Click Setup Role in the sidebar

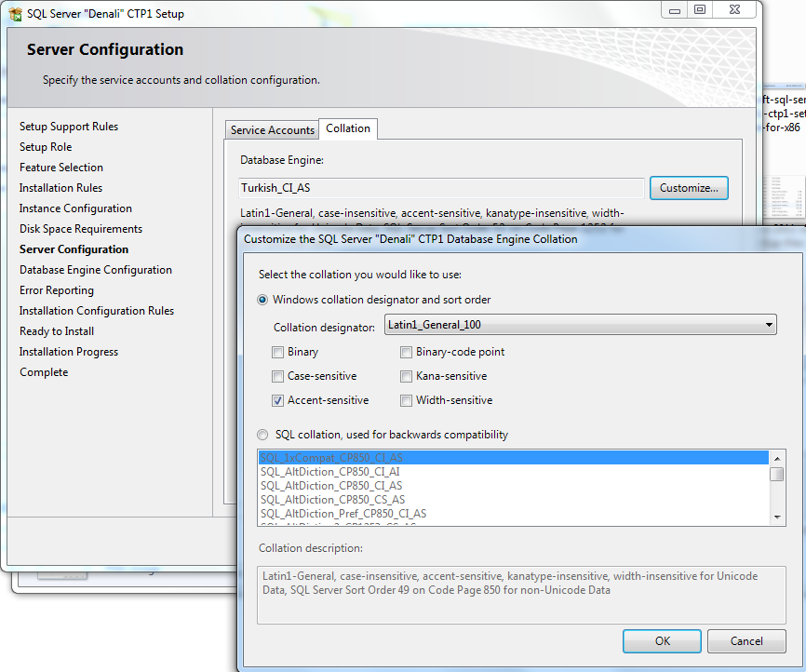coord(46,147)
